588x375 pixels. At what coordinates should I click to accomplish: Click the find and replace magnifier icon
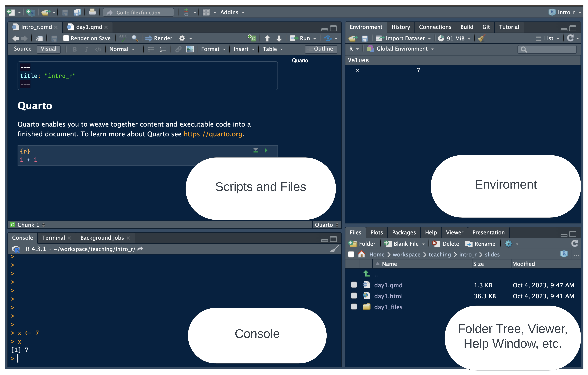[135, 38]
